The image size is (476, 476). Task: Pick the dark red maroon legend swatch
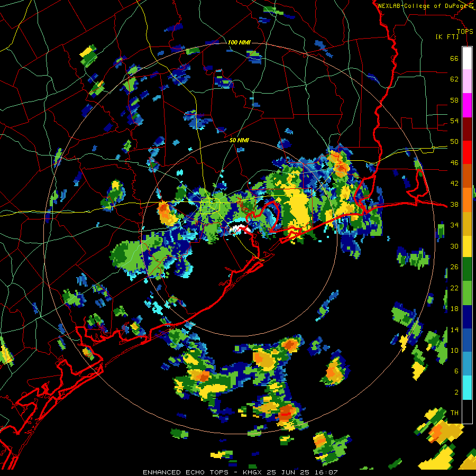click(x=467, y=129)
